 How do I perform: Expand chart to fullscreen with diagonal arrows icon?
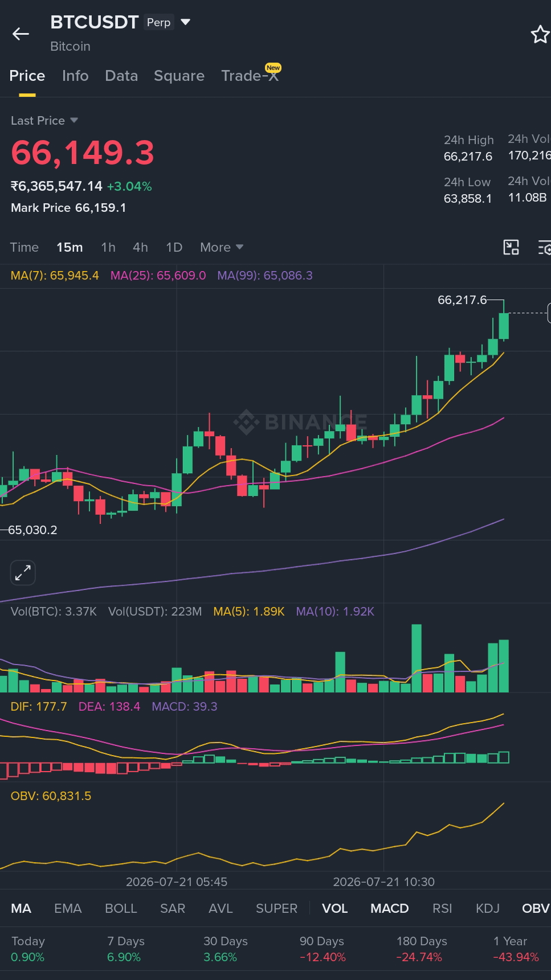tap(23, 573)
